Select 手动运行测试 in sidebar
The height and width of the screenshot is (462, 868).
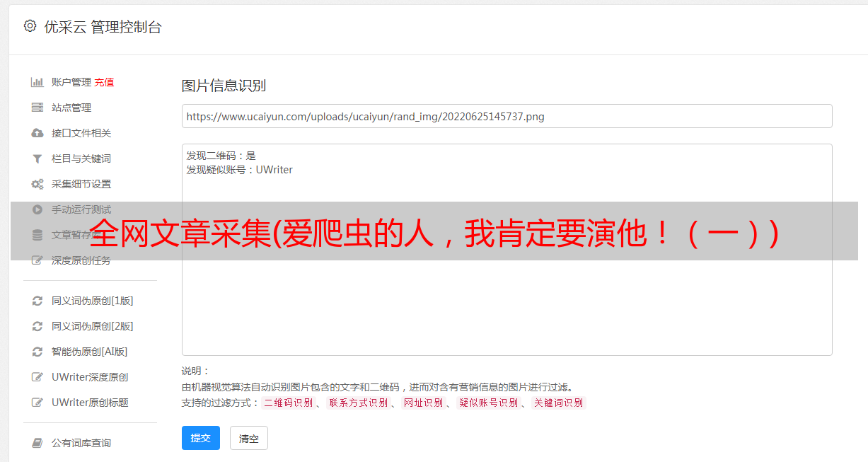(81, 209)
